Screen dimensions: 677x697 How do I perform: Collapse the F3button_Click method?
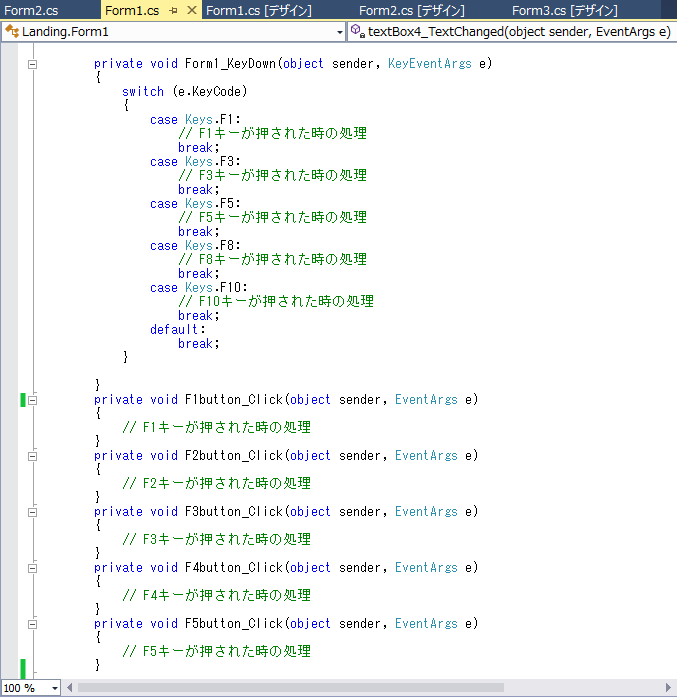pos(32,513)
